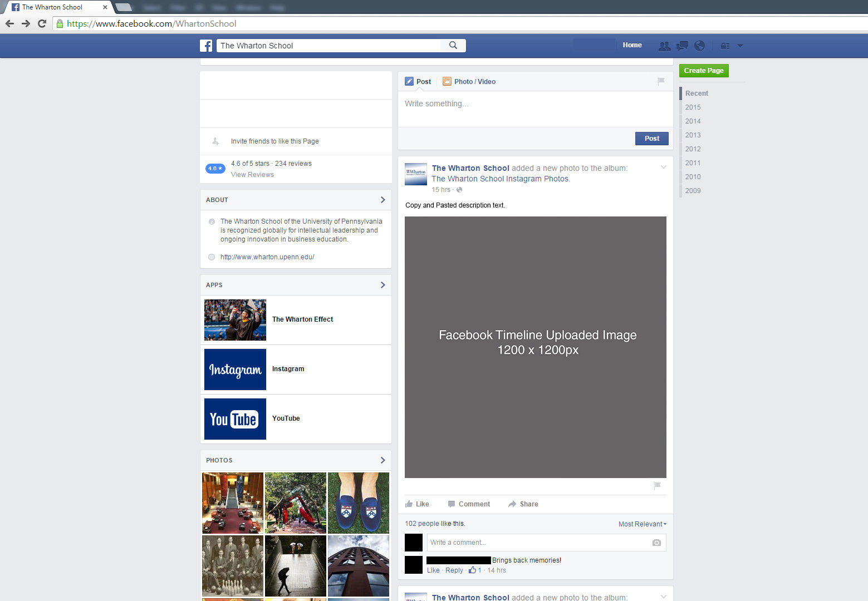868x601 pixels.
Task: Click the browser address bar URL
Action: [151, 24]
